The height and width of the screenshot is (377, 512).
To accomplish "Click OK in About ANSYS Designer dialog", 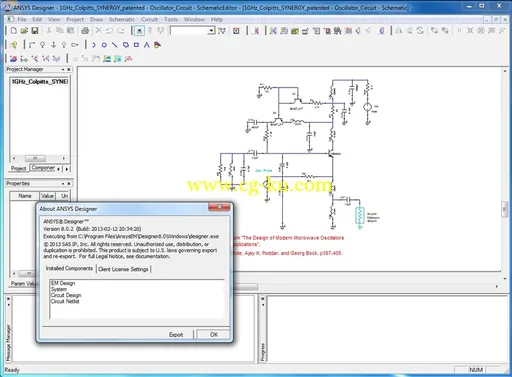I will [214, 334].
